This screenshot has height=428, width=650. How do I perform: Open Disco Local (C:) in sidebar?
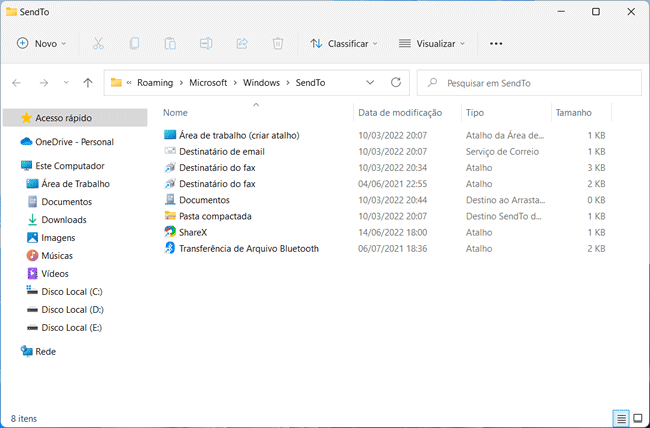[71, 292]
